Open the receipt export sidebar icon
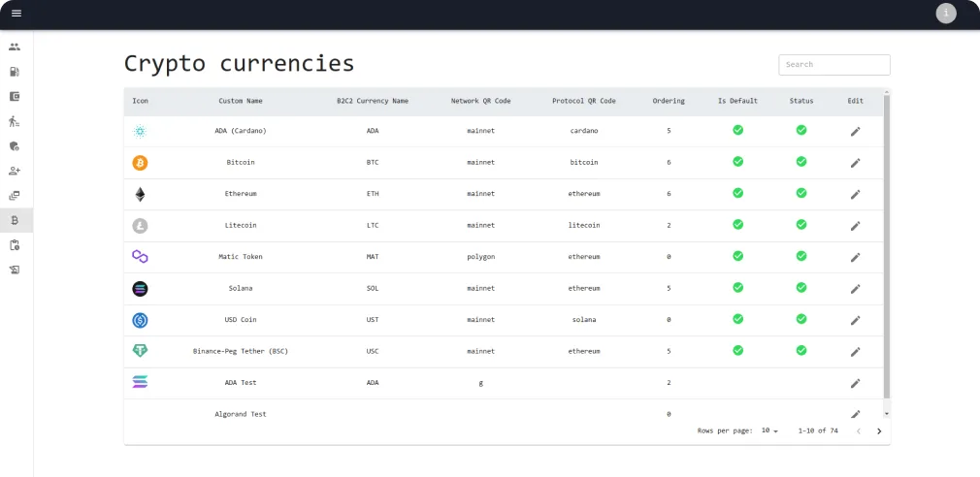Screen dimensions: 980x477 point(15,270)
